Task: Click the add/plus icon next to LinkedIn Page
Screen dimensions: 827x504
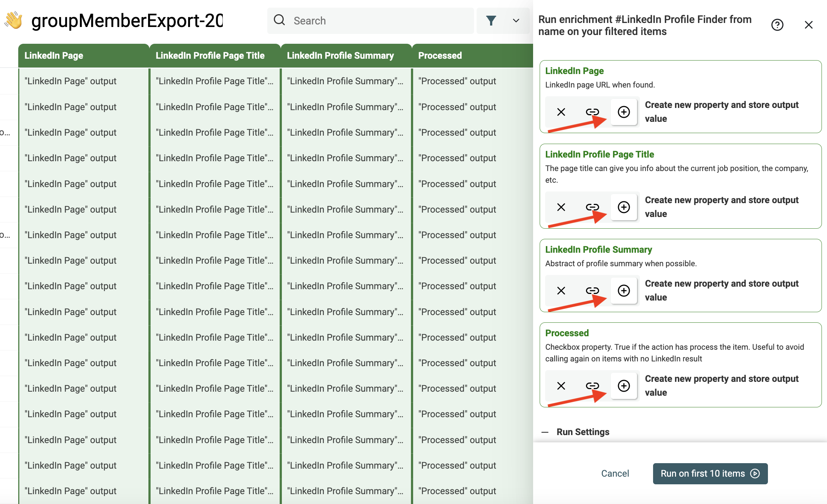Action: coord(624,112)
